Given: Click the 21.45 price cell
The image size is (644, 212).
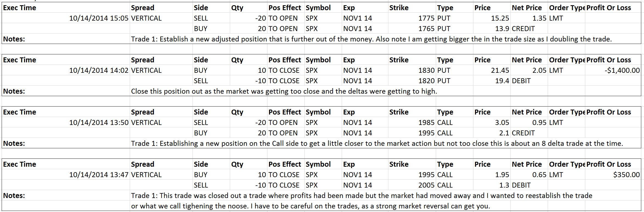Looking at the screenshot, I should click(492, 70).
